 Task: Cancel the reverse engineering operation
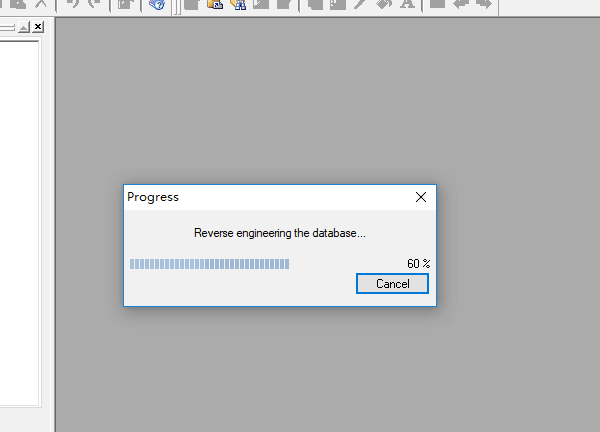tap(392, 284)
